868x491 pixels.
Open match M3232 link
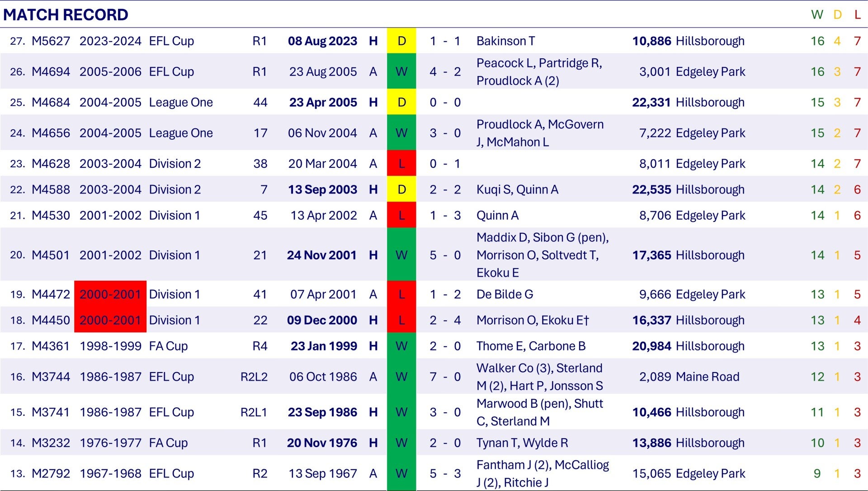[x=51, y=443]
